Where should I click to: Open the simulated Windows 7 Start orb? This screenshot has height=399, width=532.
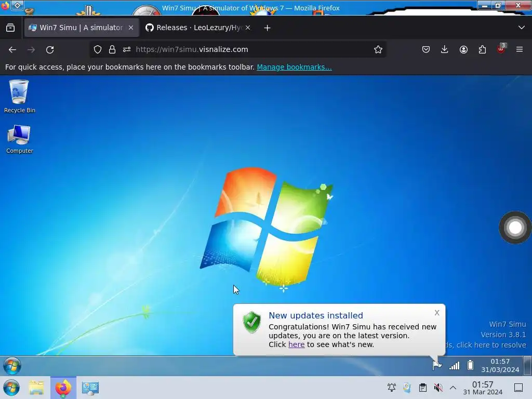(x=12, y=366)
